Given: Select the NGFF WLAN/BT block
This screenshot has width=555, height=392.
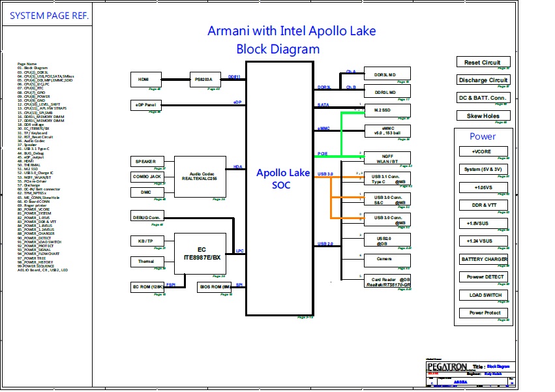Looking at the screenshot, I should tap(387, 158).
